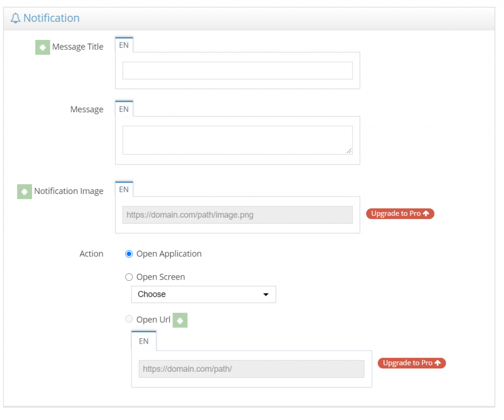The width and height of the screenshot is (504, 420).
Task: Switch to the EN tab for Message
Action: pos(124,108)
